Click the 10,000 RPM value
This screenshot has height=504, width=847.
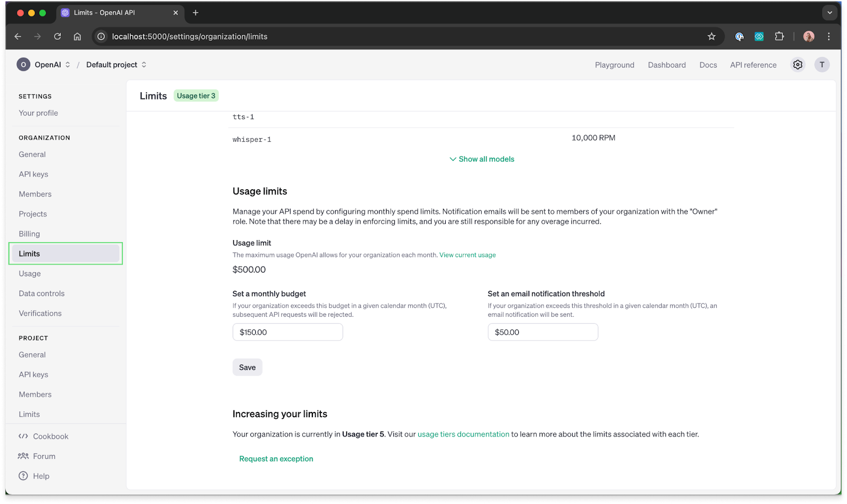tap(593, 138)
